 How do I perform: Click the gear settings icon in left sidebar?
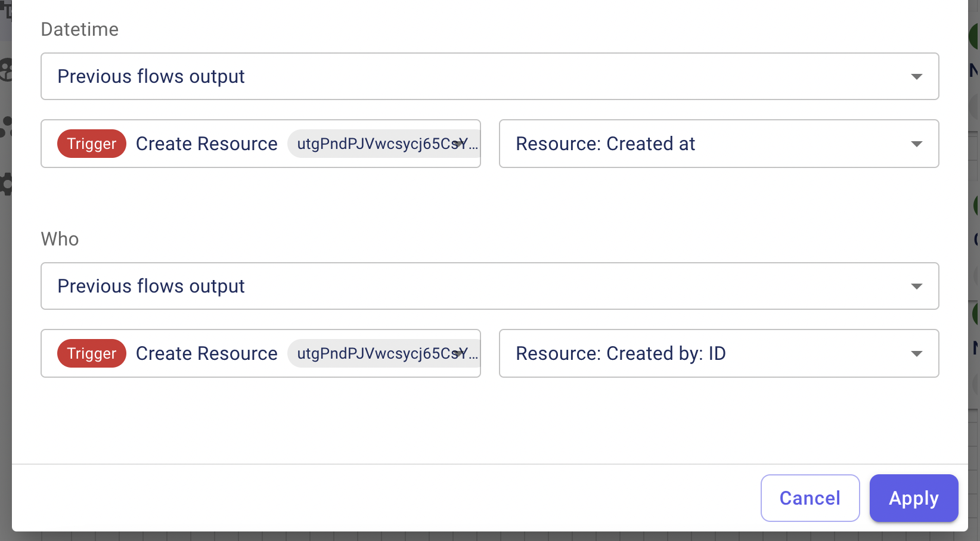(6, 184)
